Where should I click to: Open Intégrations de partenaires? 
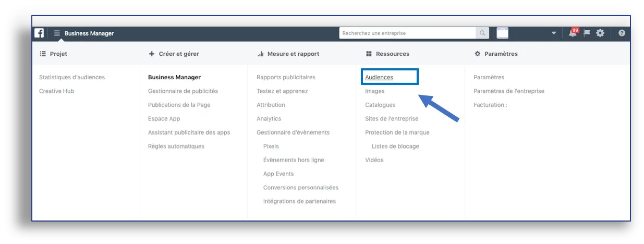pos(299,201)
